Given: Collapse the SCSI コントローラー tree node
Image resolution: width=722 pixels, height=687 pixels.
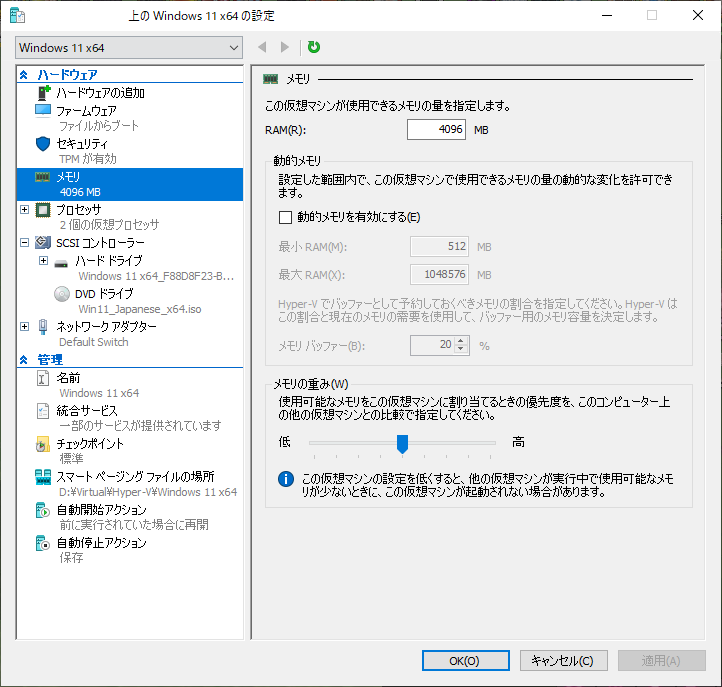Looking at the screenshot, I should point(24,242).
